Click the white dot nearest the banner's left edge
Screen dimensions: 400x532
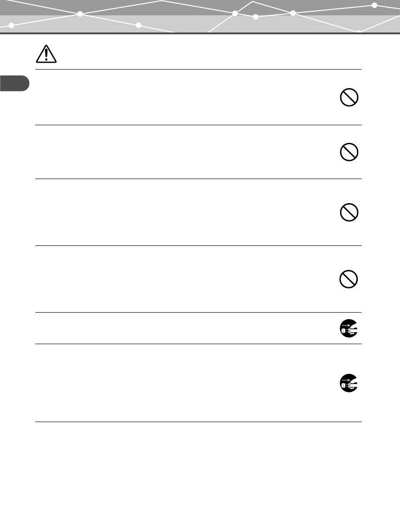point(11,26)
